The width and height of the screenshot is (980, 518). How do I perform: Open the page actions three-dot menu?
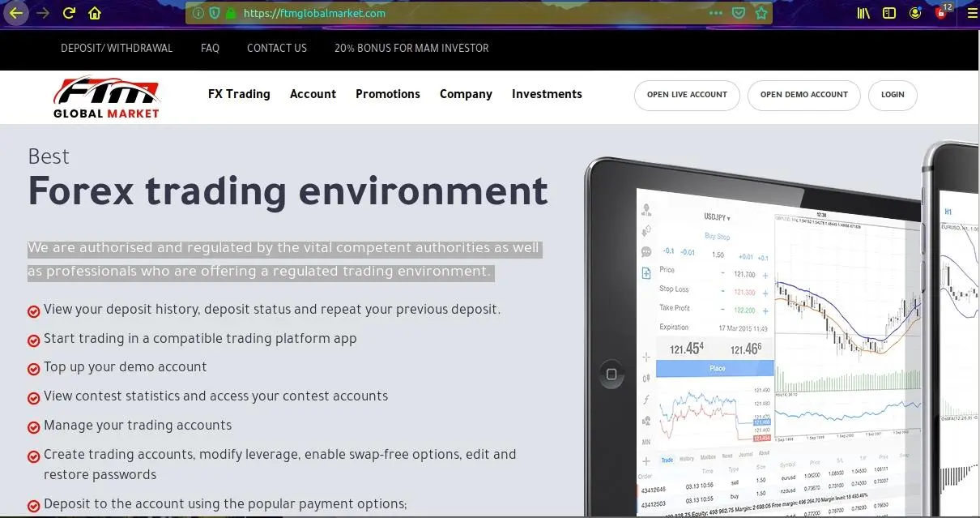(715, 13)
